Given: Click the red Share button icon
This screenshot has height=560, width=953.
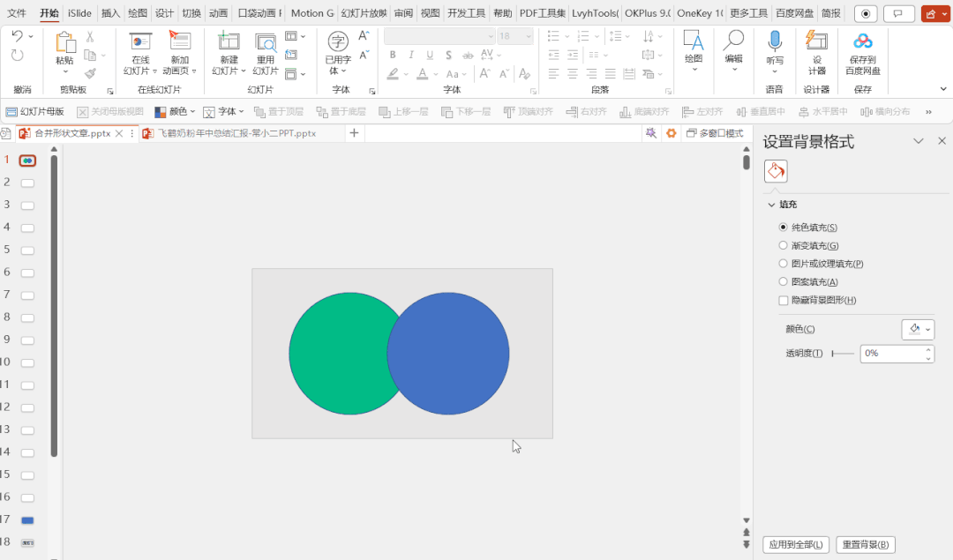Looking at the screenshot, I should point(934,13).
